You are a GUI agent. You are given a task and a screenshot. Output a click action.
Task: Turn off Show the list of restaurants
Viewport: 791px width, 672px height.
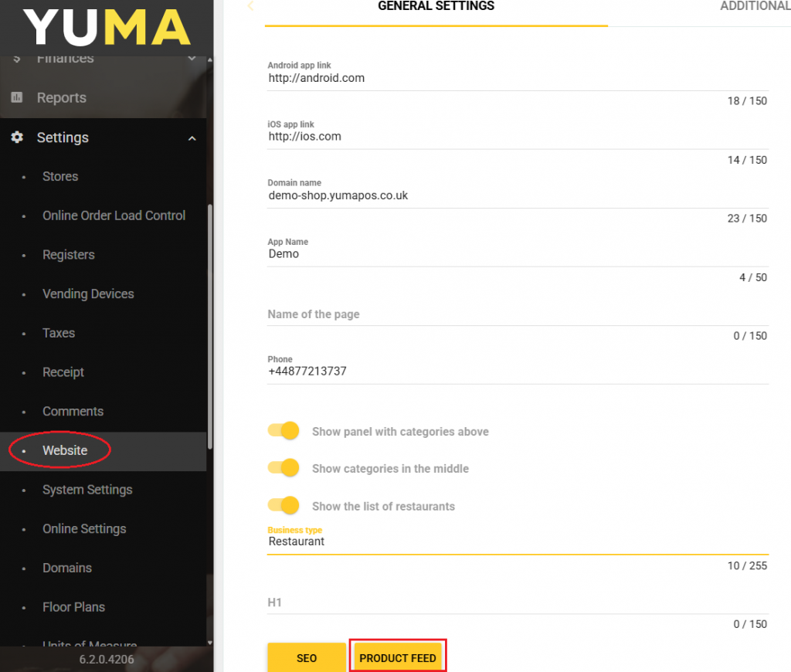[283, 506]
